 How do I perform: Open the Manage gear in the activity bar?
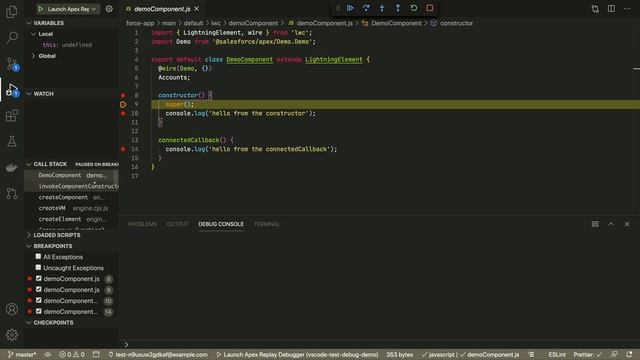click(x=12, y=335)
